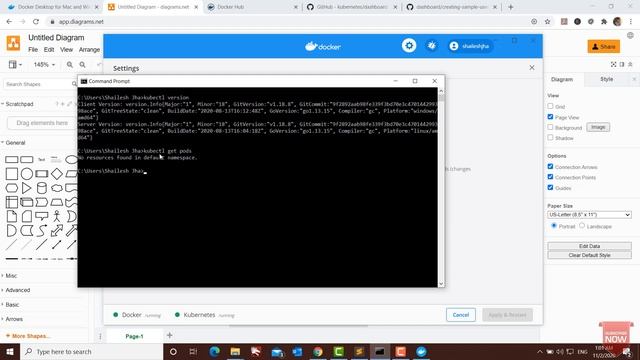
Task: Select the Text shape in General
Action: (x=41, y=159)
